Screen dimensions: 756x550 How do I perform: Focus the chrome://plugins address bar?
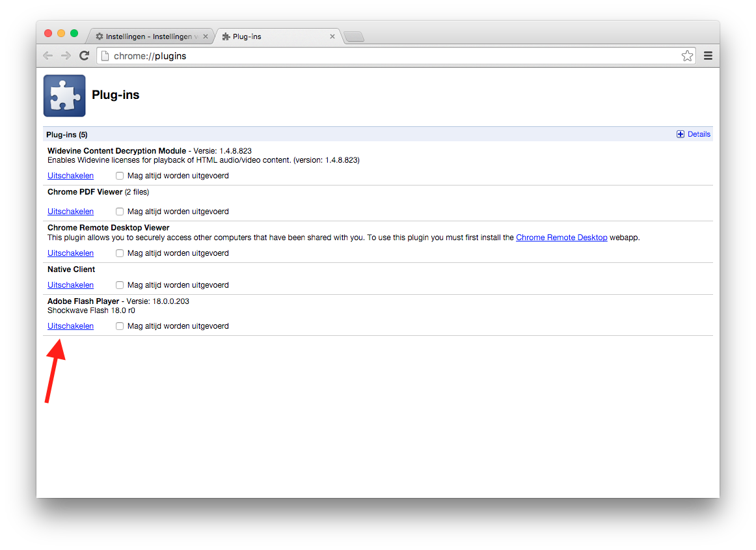pos(390,56)
